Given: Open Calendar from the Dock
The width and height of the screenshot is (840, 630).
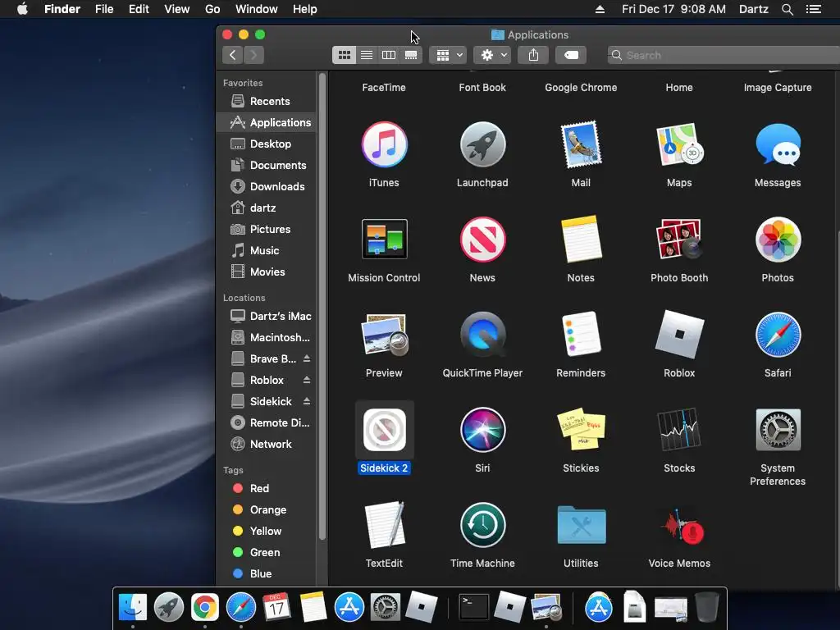Looking at the screenshot, I should (x=276, y=607).
